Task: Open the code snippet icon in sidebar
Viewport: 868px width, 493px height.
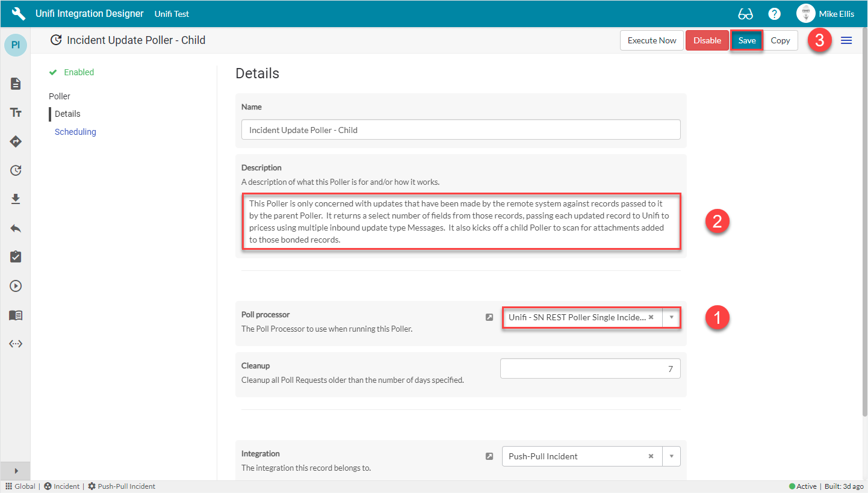Action: tap(15, 343)
